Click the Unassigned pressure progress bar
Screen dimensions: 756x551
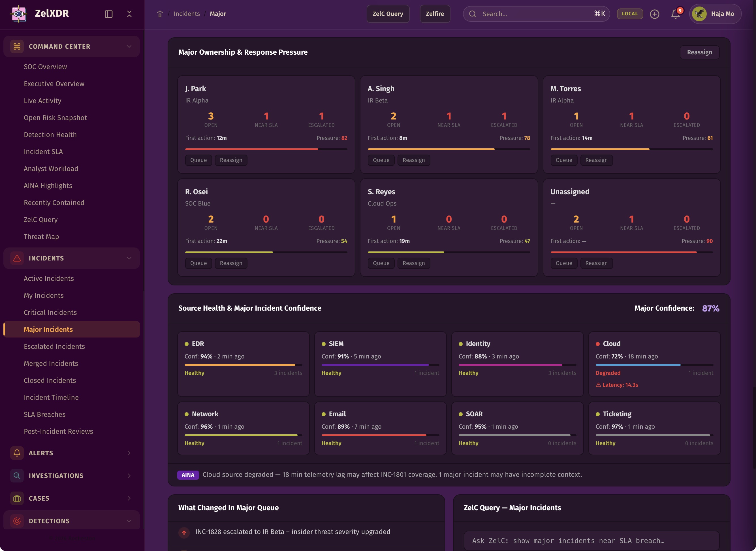coord(631,252)
